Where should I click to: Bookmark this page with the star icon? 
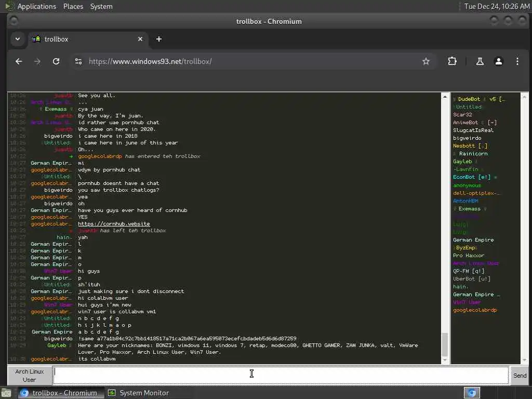pyautogui.click(x=426, y=61)
